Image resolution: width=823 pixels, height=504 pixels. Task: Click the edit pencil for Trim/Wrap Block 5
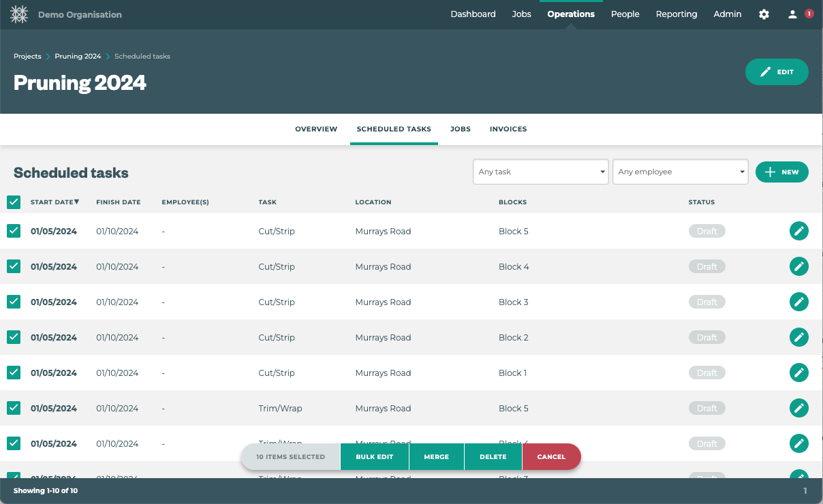pos(798,408)
